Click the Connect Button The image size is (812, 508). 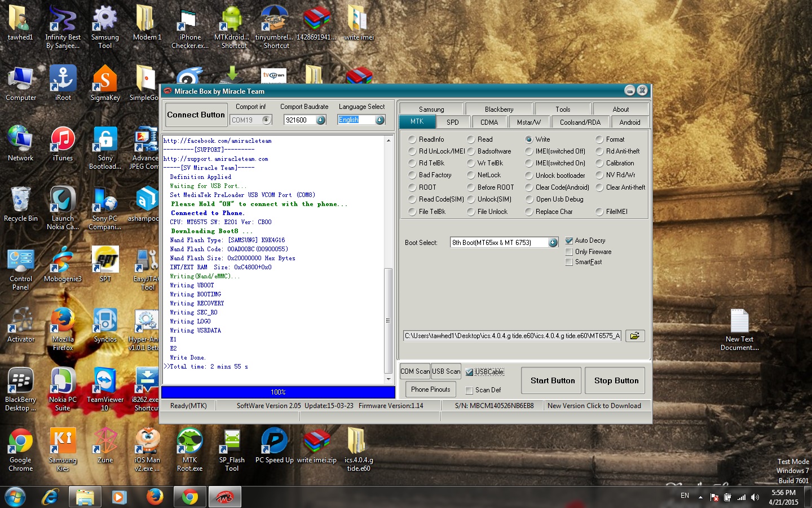tap(196, 115)
